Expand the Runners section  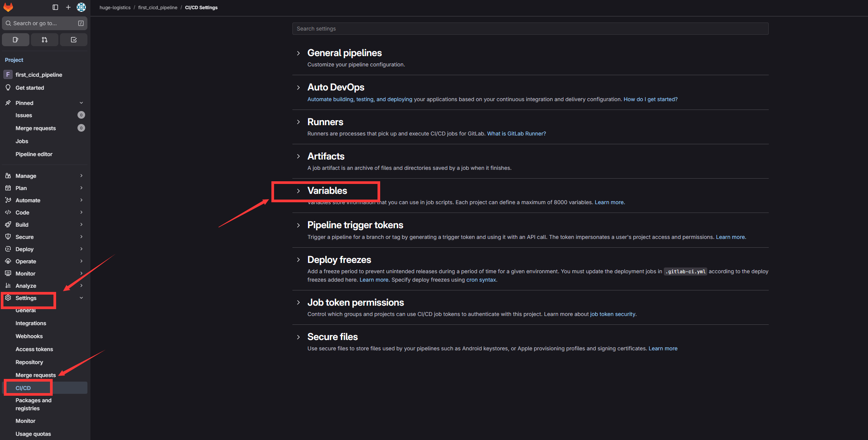pos(325,122)
